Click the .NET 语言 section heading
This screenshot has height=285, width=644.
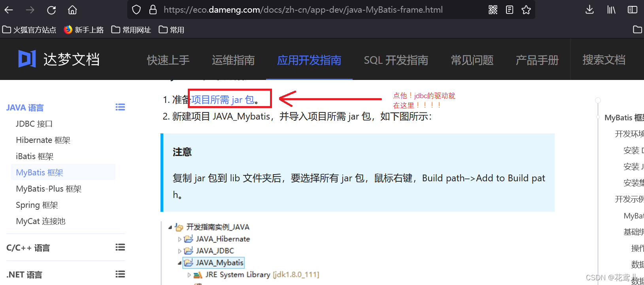coord(24,275)
